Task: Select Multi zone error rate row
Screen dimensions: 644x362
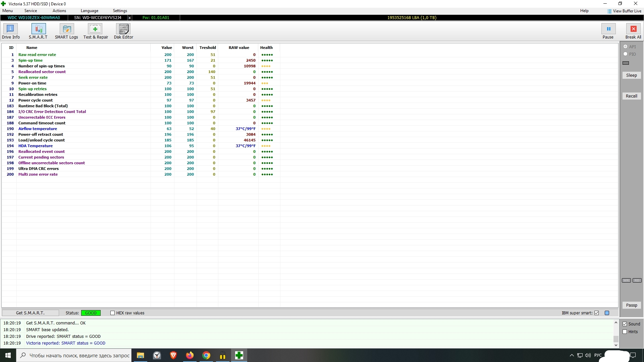Action: [x=141, y=174]
